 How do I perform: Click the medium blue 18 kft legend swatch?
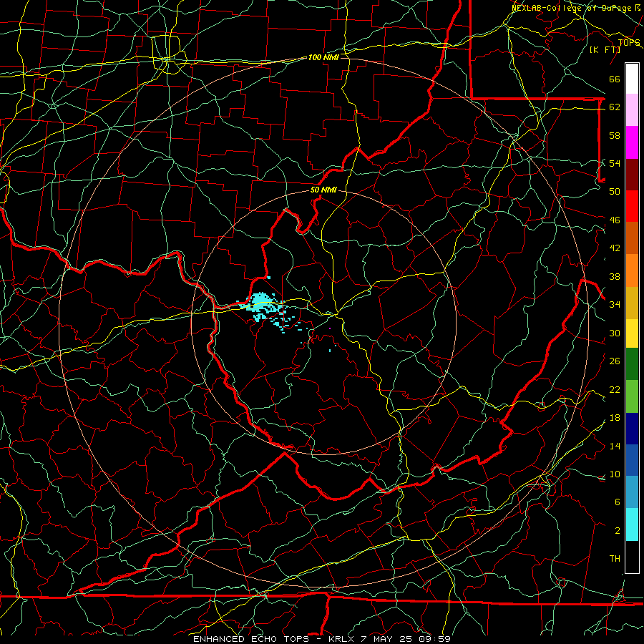[x=632, y=460]
